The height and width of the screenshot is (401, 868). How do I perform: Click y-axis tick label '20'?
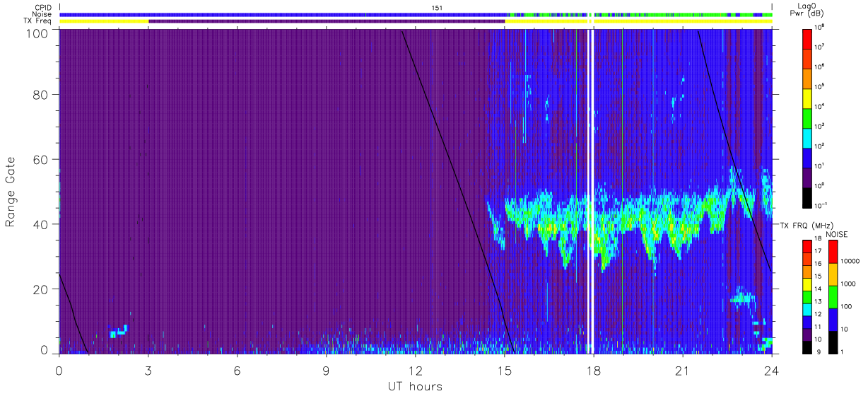point(40,289)
